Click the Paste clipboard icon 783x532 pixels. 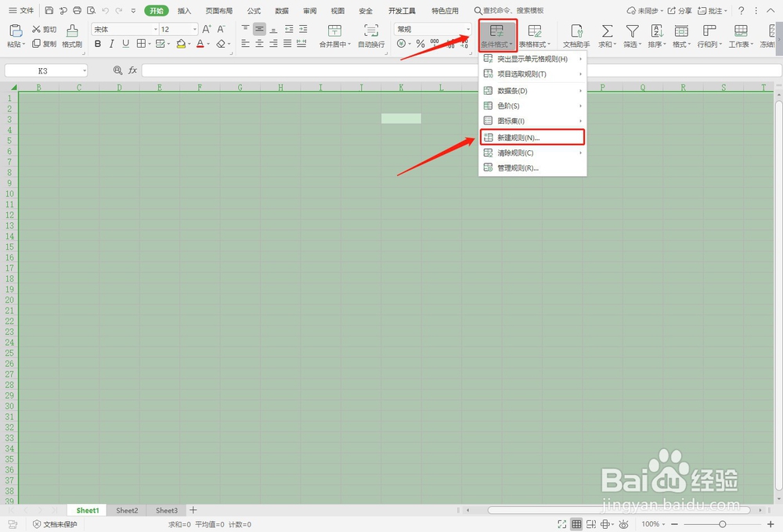click(x=16, y=31)
